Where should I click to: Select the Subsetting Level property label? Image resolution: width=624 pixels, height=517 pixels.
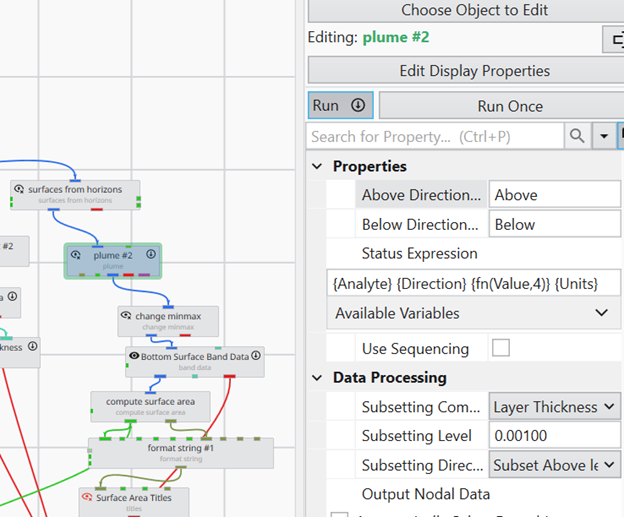click(x=417, y=436)
